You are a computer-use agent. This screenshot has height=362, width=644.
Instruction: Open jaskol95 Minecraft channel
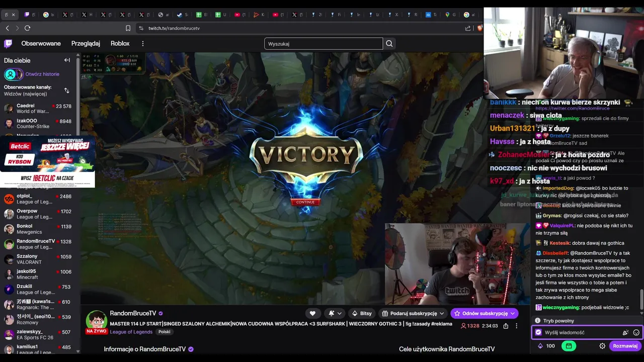coord(39,275)
